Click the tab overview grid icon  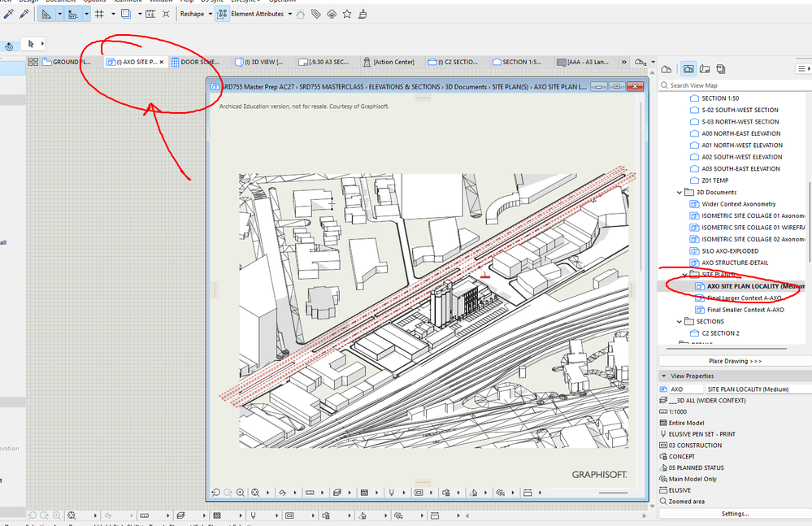33,62
